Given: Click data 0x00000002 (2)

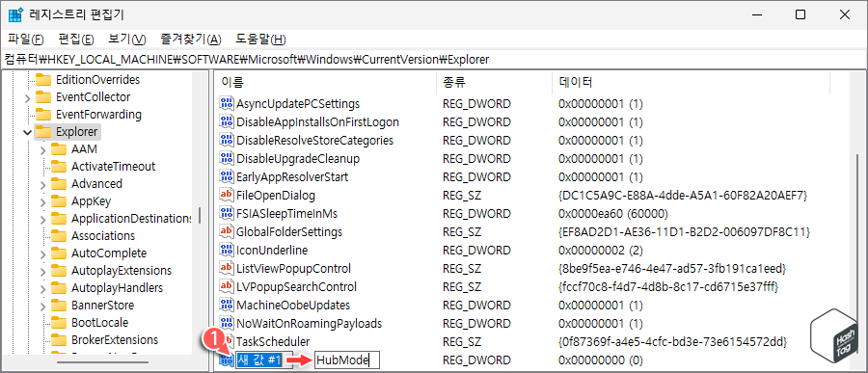Looking at the screenshot, I should 601,250.
